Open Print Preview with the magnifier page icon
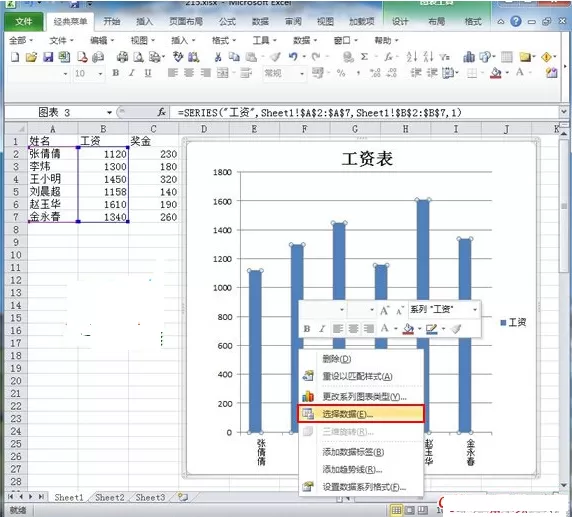Viewport: 572px width, 517px height. click(138, 57)
